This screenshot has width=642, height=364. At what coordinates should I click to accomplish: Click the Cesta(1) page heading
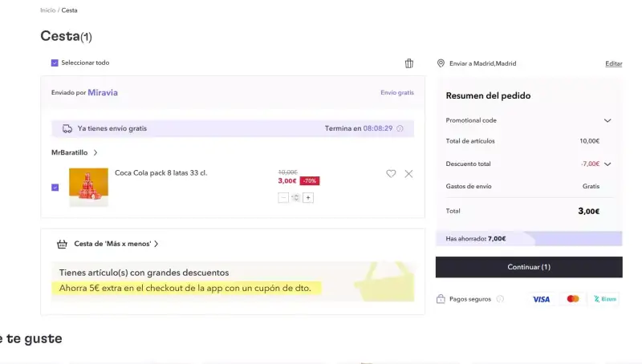(x=66, y=36)
